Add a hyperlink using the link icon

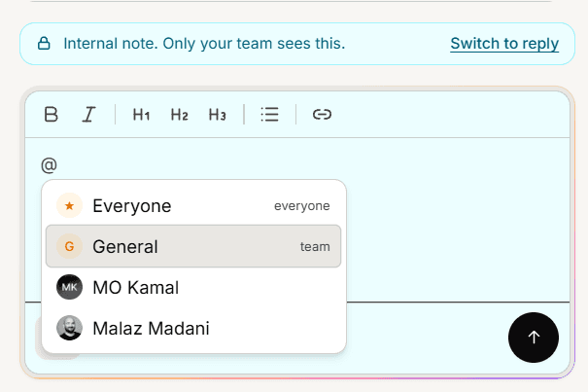point(322,114)
